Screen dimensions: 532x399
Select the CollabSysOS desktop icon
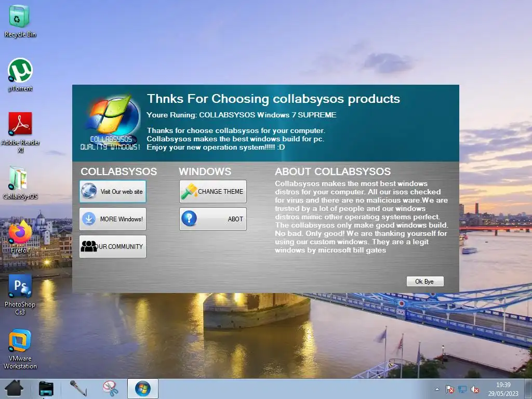tap(20, 182)
